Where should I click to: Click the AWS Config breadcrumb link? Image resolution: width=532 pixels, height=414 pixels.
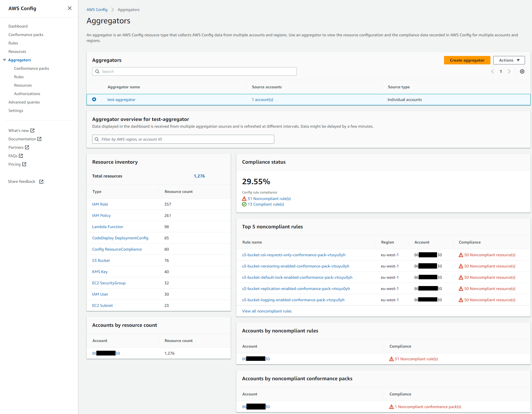[97, 9]
